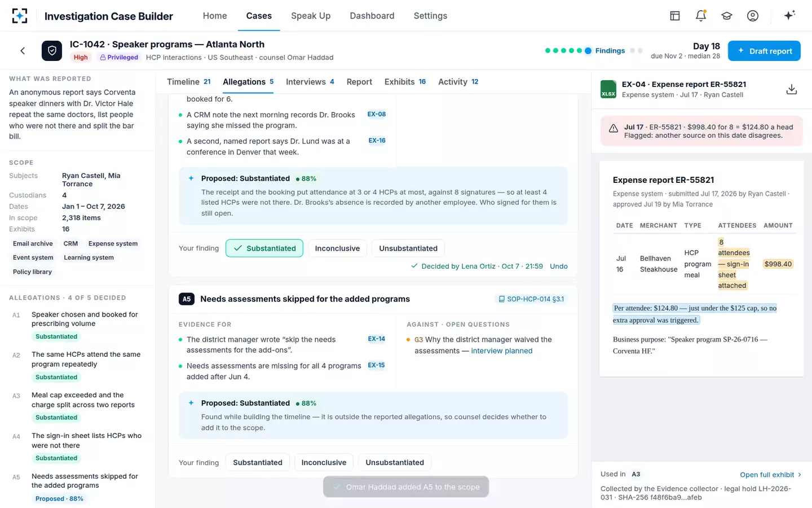Image resolution: width=812 pixels, height=508 pixels.
Task: Open the Dashboard nav item
Action: pos(372,16)
